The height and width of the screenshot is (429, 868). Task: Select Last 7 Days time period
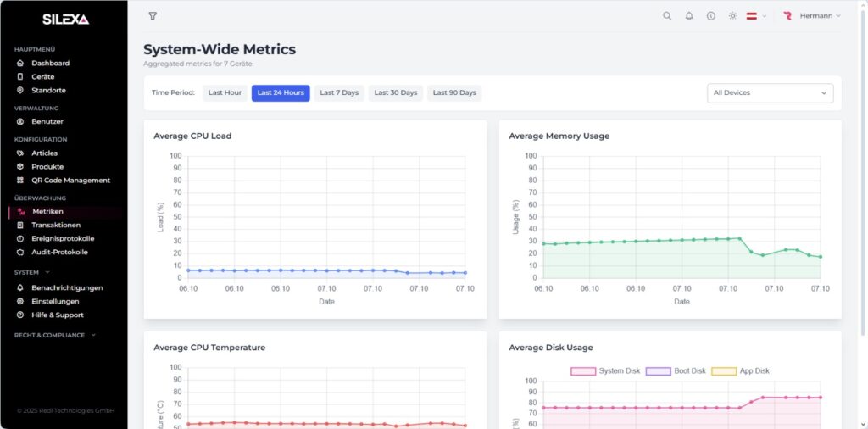click(x=339, y=93)
